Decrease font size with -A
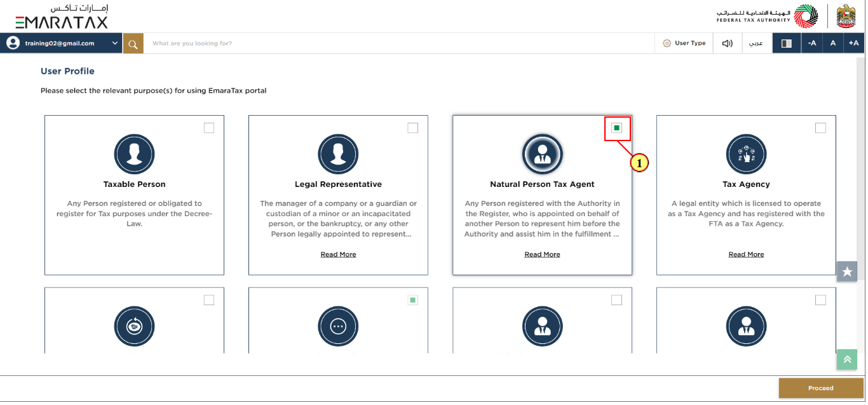This screenshot has height=405, width=868. point(811,43)
